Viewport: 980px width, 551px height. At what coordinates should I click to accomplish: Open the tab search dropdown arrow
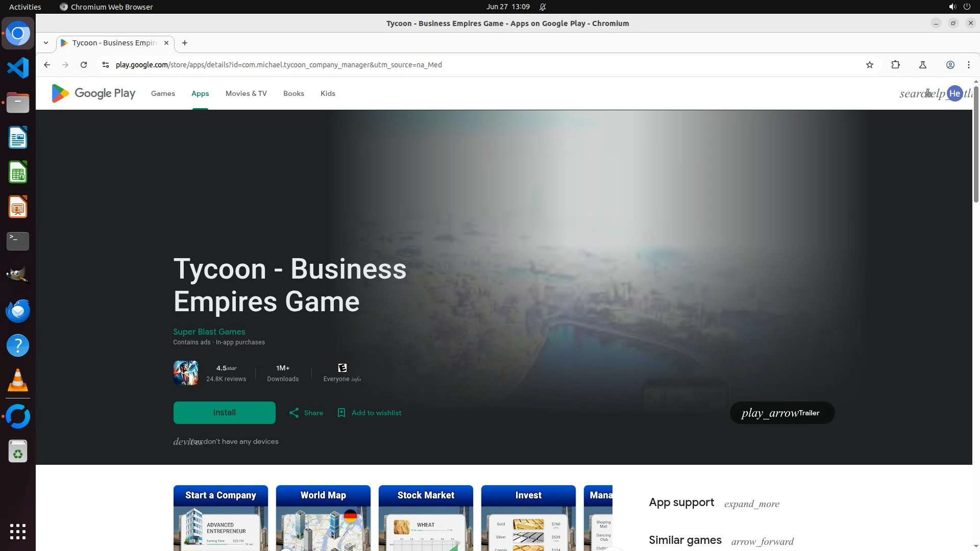tap(46, 43)
